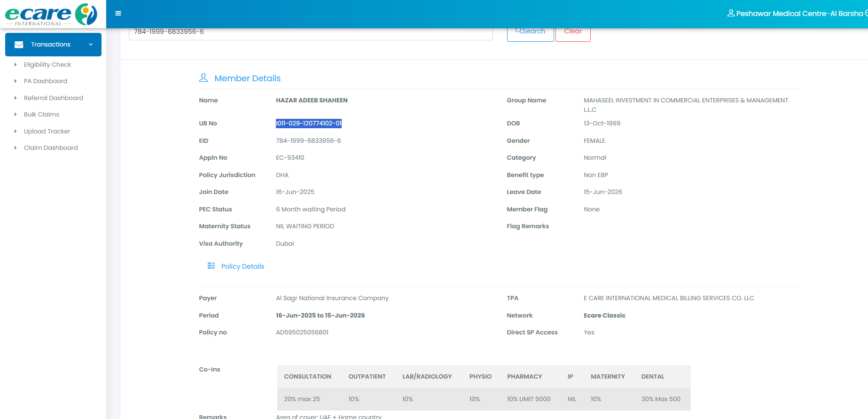Click the Emirates ID search input field
This screenshot has height=419, width=868.
310,32
